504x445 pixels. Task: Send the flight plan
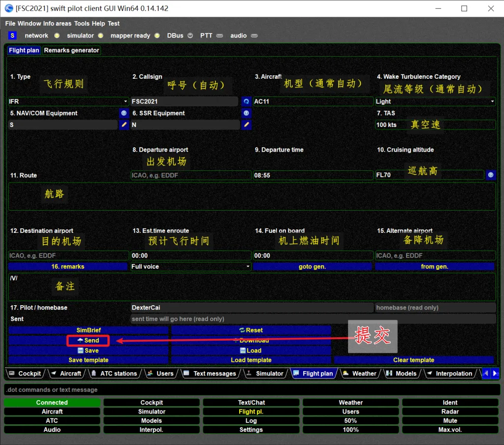click(88, 341)
